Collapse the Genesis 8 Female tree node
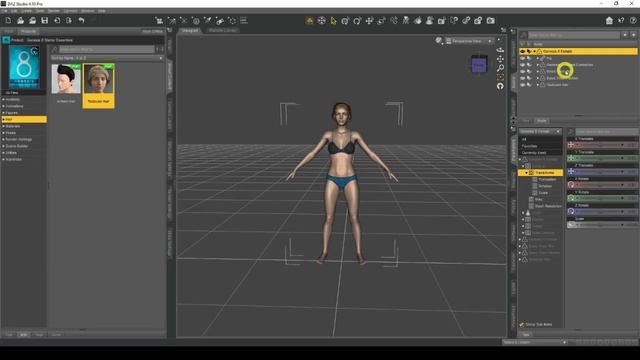This screenshot has height=360, width=640. tap(534, 51)
